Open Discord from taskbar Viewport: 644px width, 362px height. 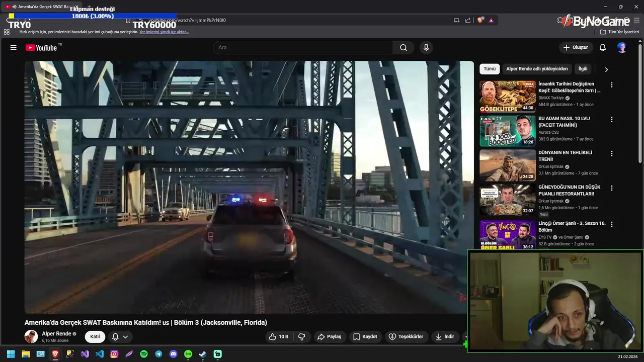174,354
